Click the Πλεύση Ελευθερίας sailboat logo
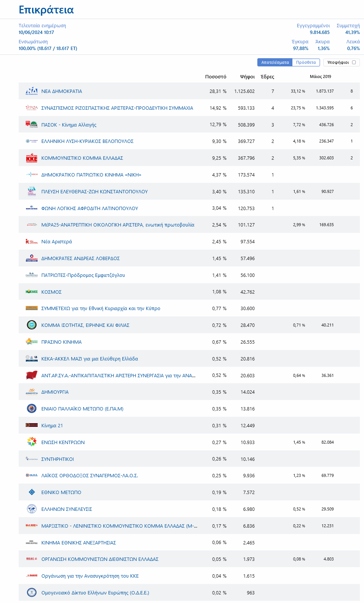 click(x=32, y=191)
